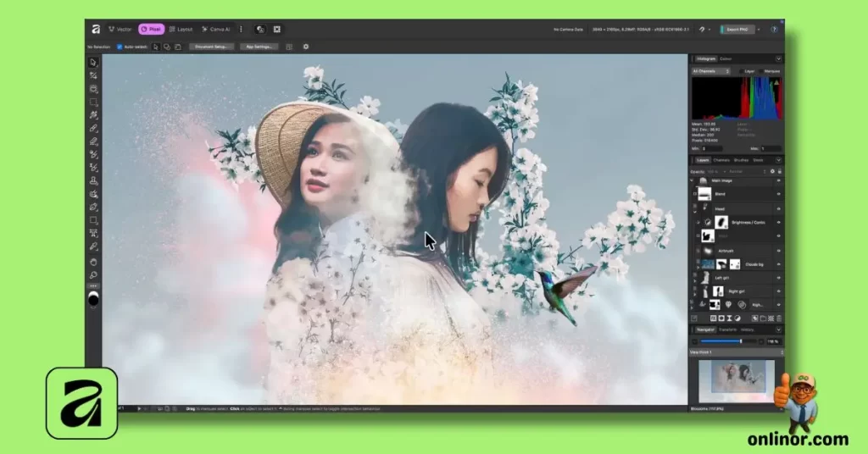Image resolution: width=868 pixels, height=454 pixels.
Task: Switch to the Histogram panel tab
Action: [706, 58]
